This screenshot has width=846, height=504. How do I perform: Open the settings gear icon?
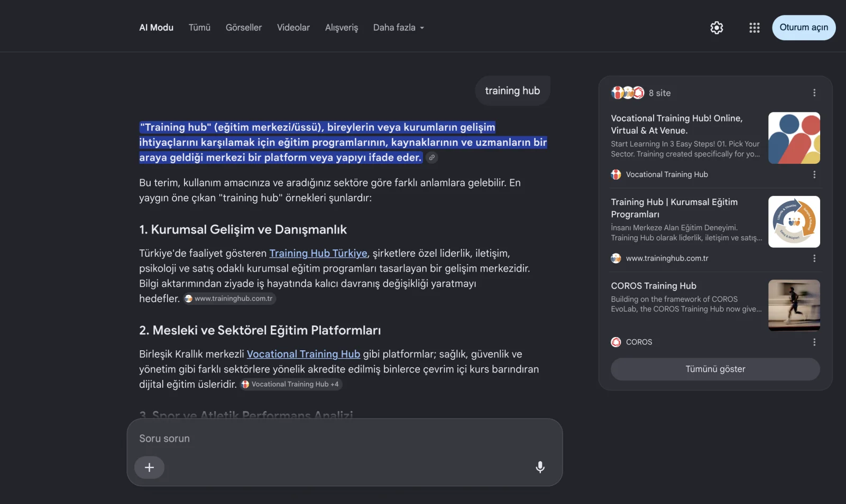[x=716, y=27]
